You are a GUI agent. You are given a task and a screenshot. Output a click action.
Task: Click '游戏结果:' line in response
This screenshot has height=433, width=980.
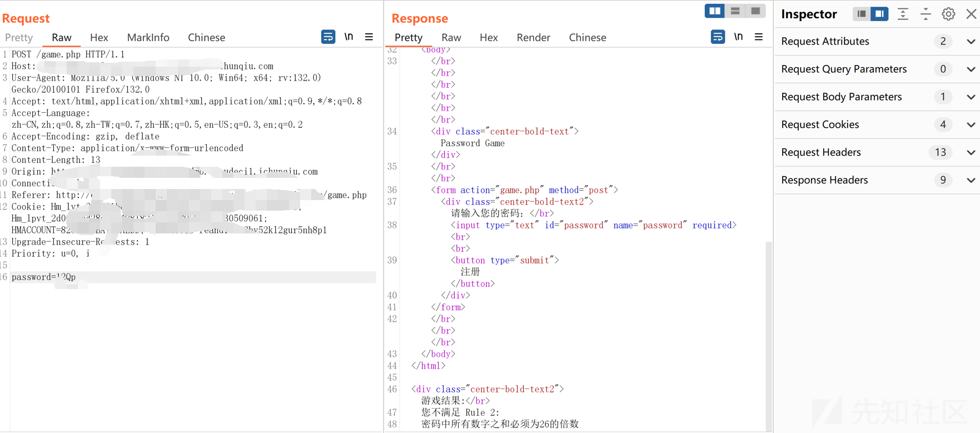click(x=455, y=401)
